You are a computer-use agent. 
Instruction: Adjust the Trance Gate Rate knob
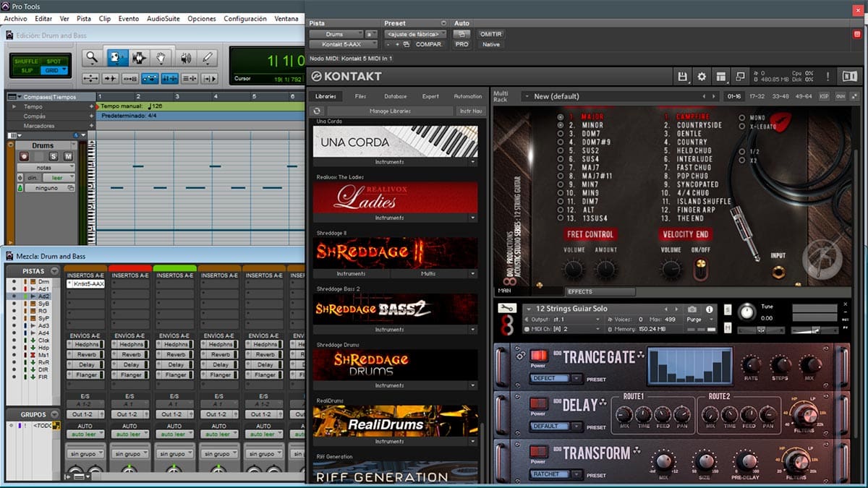[751, 364]
